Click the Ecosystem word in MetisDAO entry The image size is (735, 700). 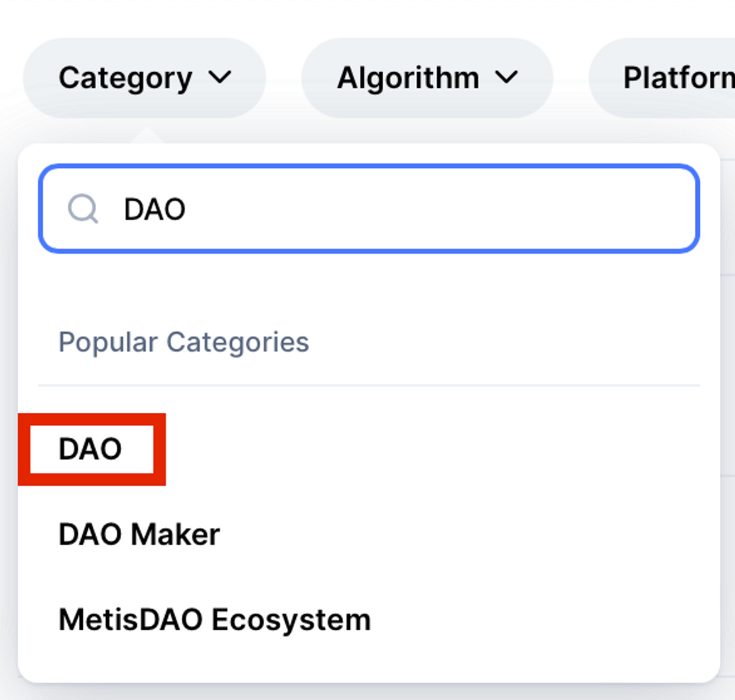[291, 620]
